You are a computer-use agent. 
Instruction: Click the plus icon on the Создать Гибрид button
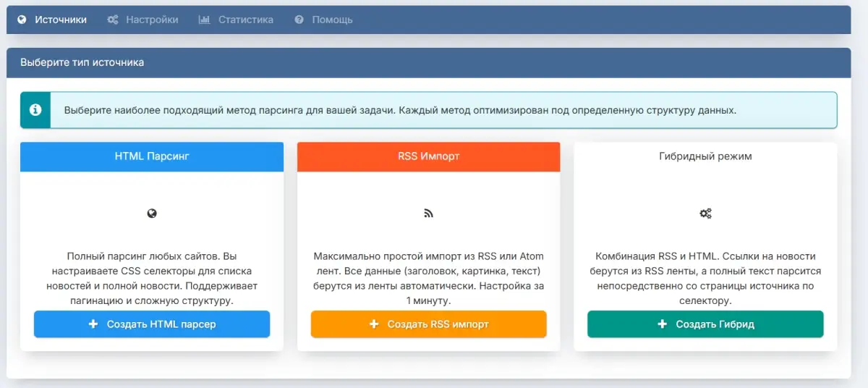(x=662, y=324)
